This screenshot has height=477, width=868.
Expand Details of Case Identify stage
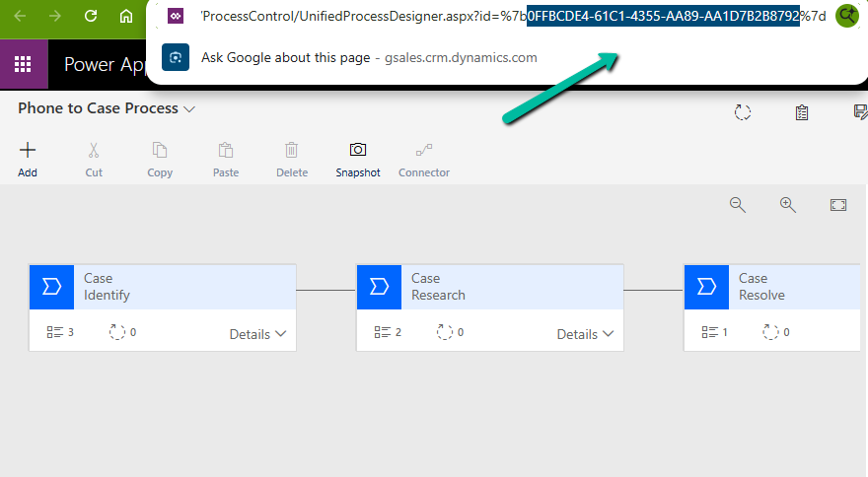coord(258,334)
